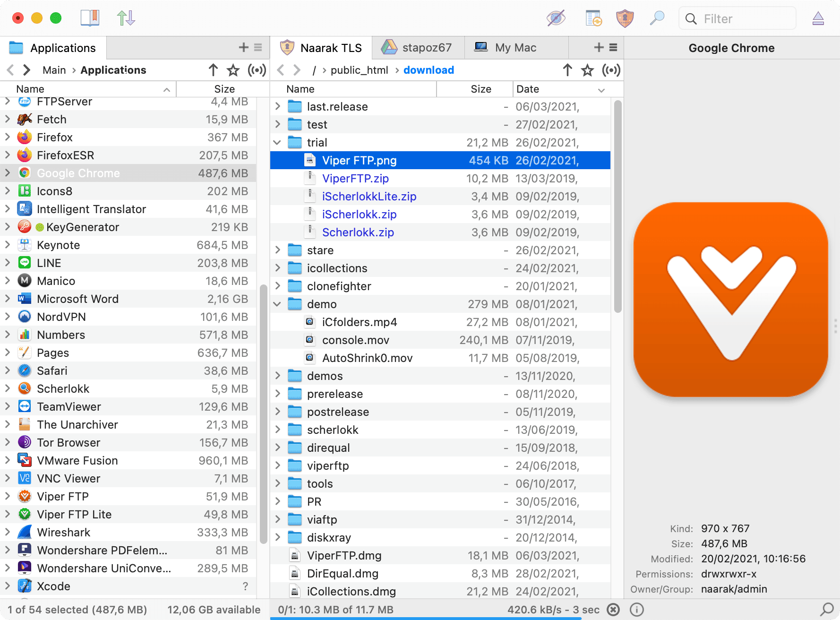Toggle broadcast sync icon in left pane
Image resolution: width=840 pixels, height=620 pixels.
coord(257,70)
